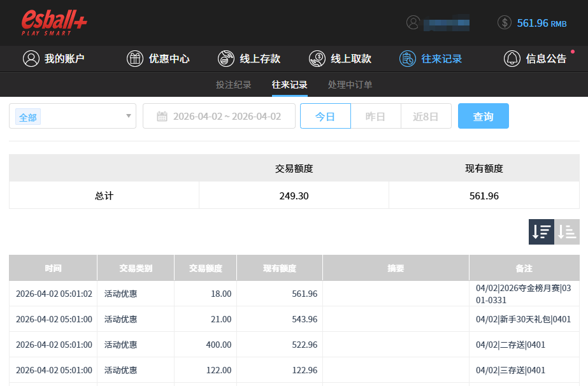Sort records in descending order
588x386 pixels.
[541, 232]
